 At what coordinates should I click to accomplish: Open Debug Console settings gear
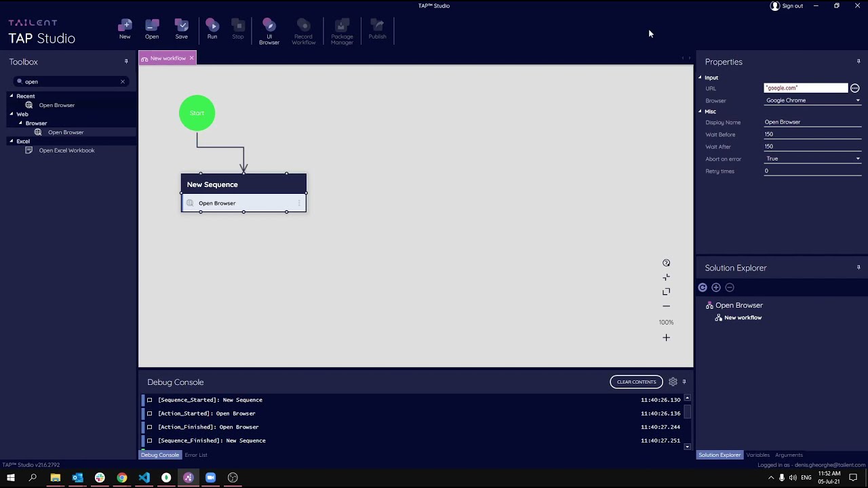coord(673,382)
